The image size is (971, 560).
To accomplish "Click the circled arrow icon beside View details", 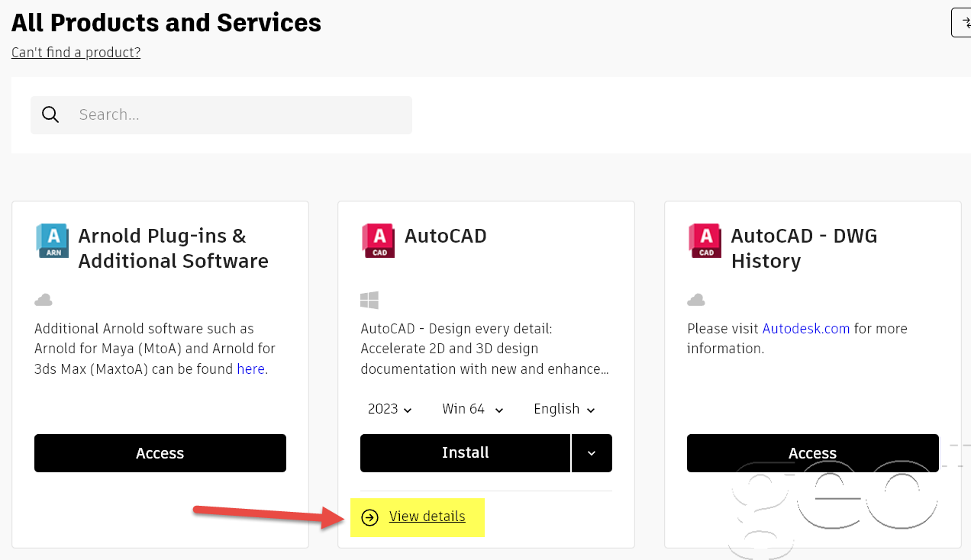I will pyautogui.click(x=369, y=517).
